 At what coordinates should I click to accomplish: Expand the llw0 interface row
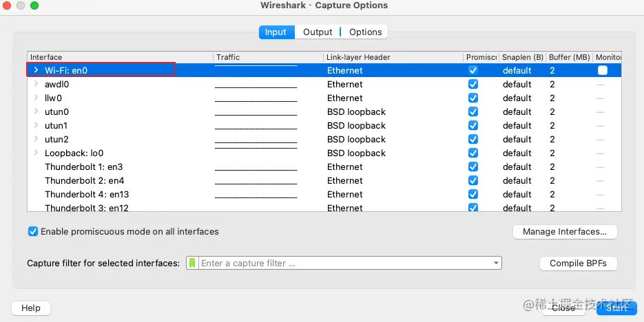[x=36, y=98]
